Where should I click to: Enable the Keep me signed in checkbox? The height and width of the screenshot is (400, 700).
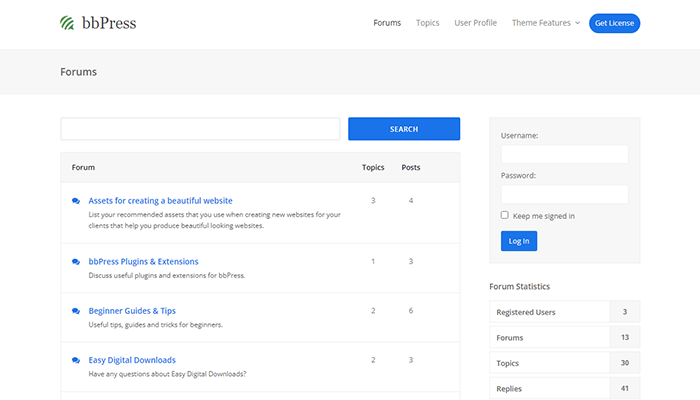coord(505,215)
